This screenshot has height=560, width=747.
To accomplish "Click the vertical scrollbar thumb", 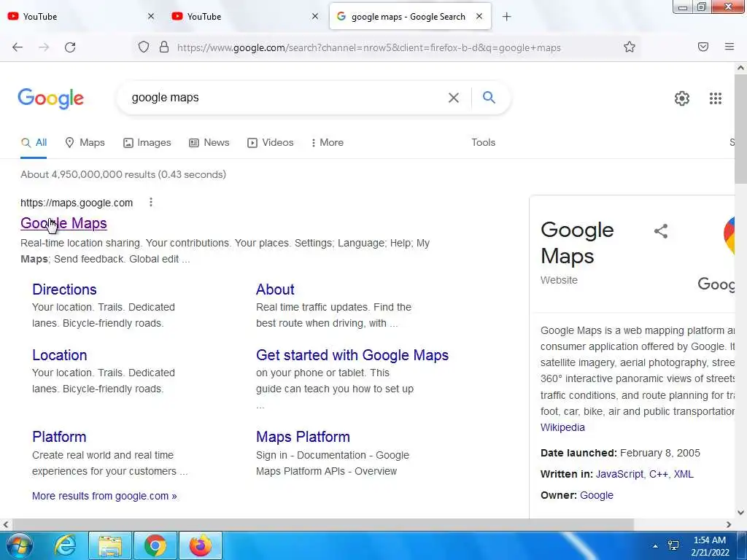I will (740, 128).
